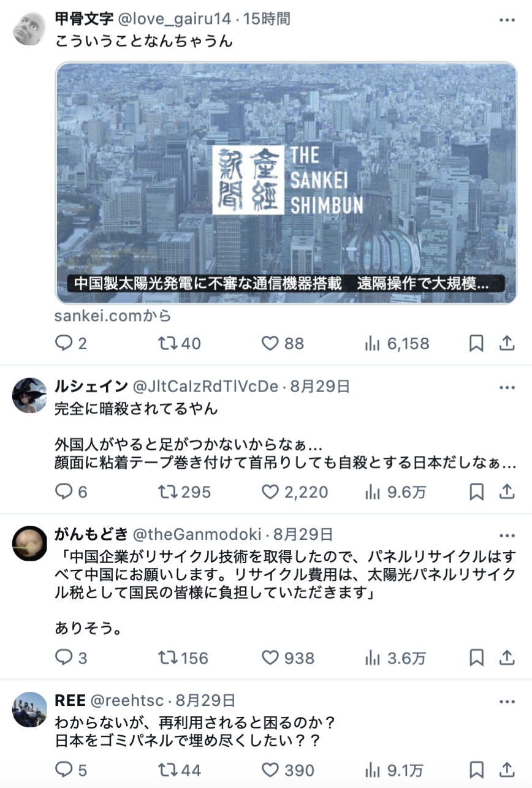Like ルシェイン's post with 2,220 likes
532x788 pixels.
pos(295,492)
